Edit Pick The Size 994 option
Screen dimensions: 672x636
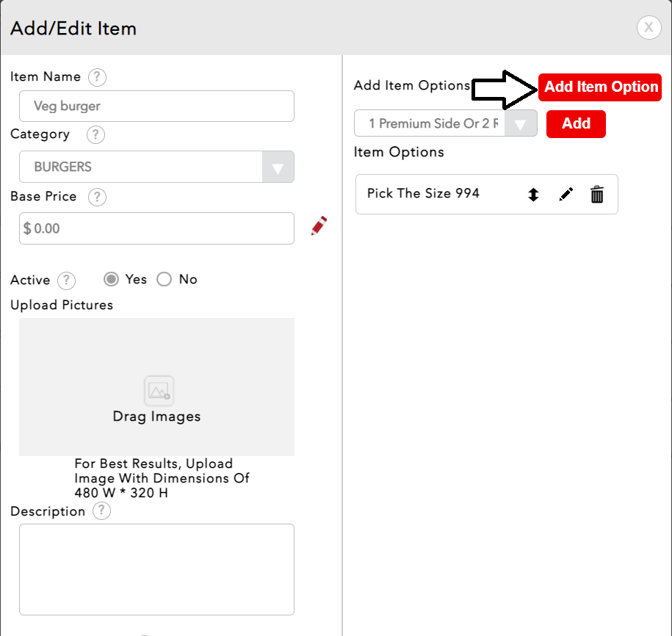coord(566,195)
